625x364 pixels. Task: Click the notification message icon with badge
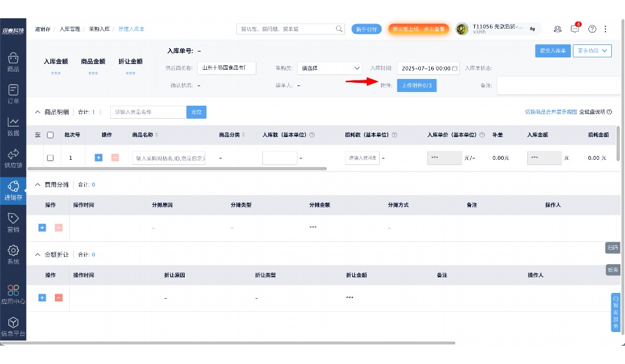(575, 29)
